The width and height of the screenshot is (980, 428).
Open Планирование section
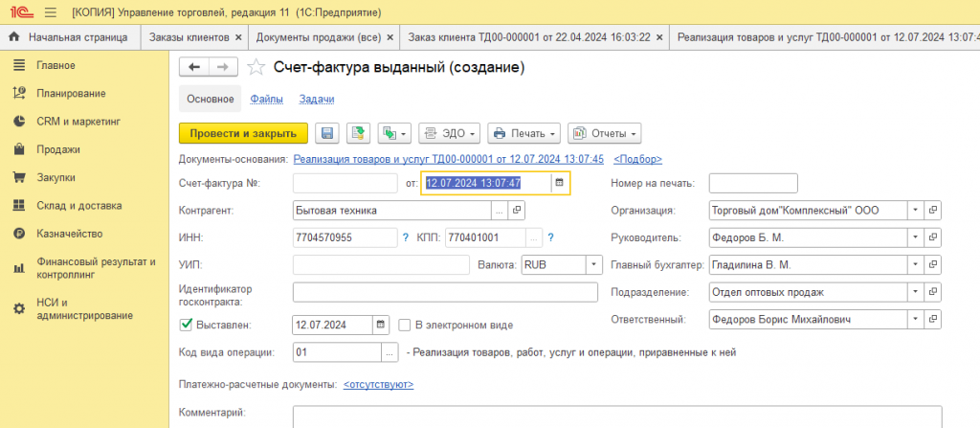pos(71,93)
